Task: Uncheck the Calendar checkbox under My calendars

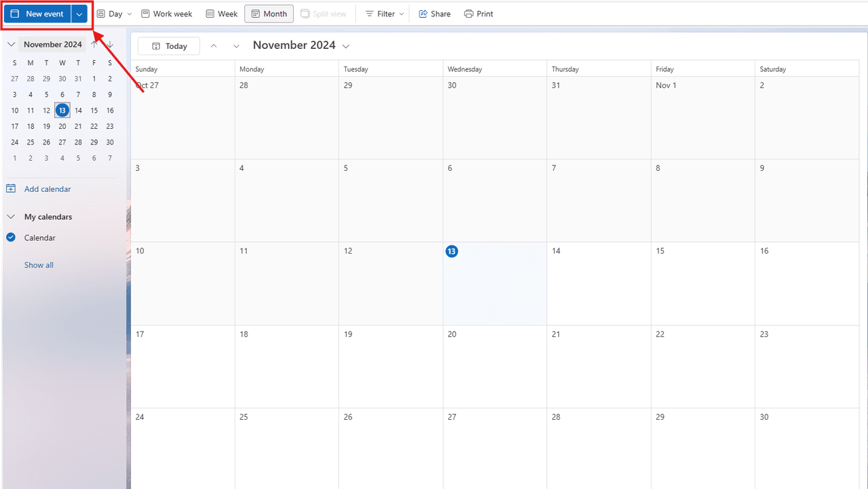Action: [10, 237]
